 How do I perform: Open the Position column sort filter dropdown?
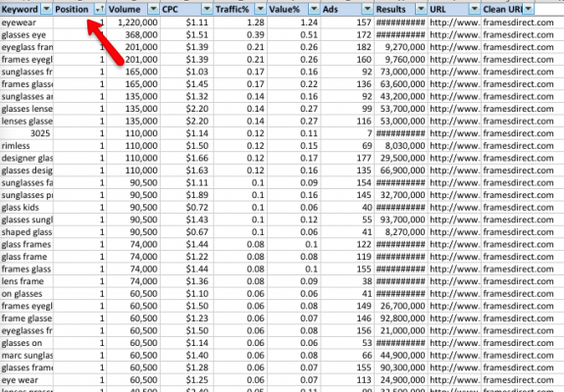pos(100,10)
